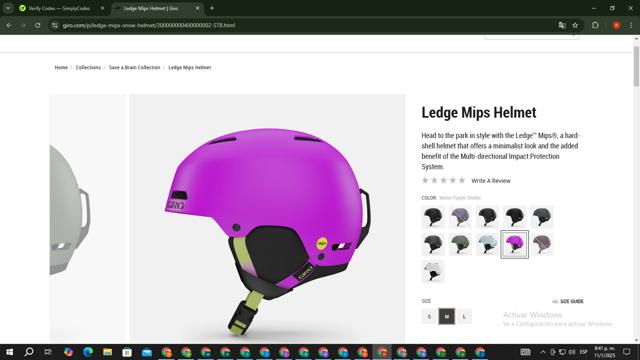Reload the Giro product page
This screenshot has height=360, width=640.
point(38,25)
